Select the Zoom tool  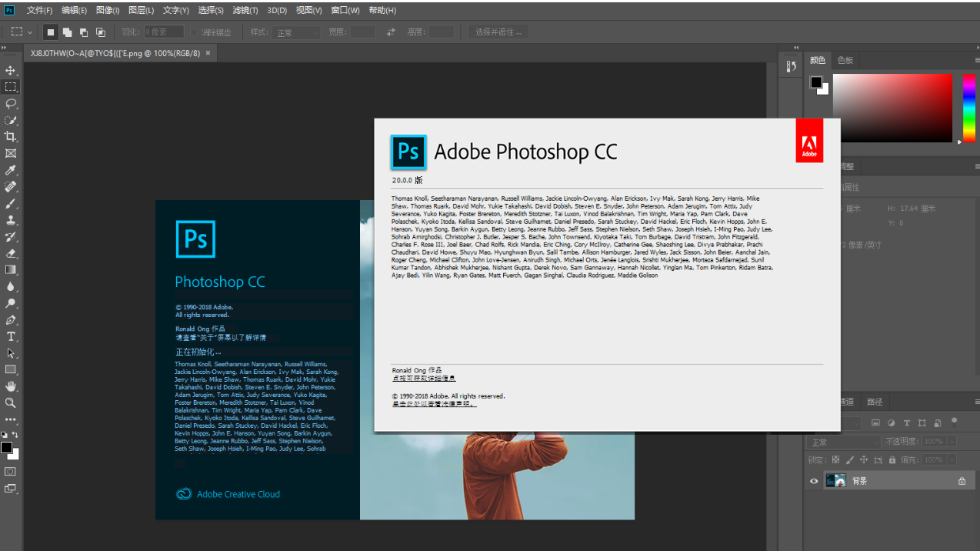[11, 402]
